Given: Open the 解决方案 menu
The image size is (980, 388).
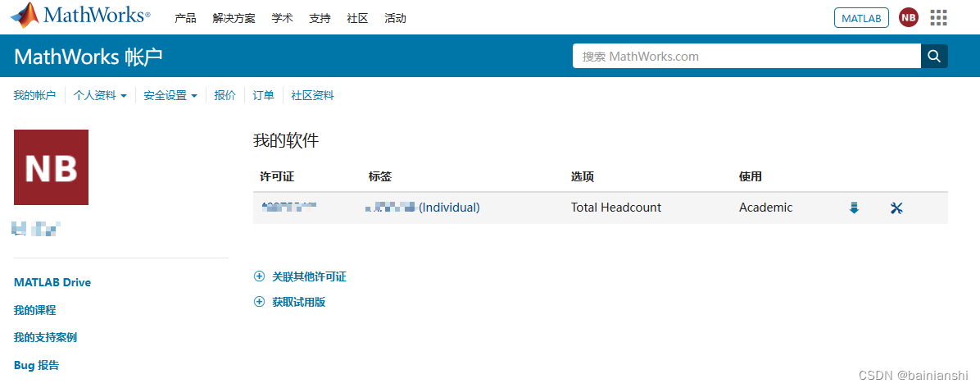Looking at the screenshot, I should click(x=234, y=18).
